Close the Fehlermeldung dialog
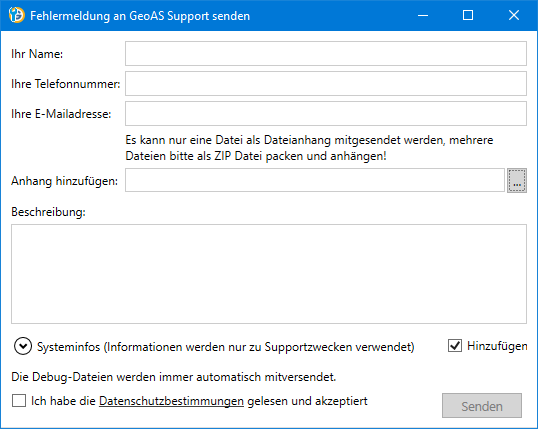Image resolution: width=538 pixels, height=429 pixels. [x=514, y=15]
